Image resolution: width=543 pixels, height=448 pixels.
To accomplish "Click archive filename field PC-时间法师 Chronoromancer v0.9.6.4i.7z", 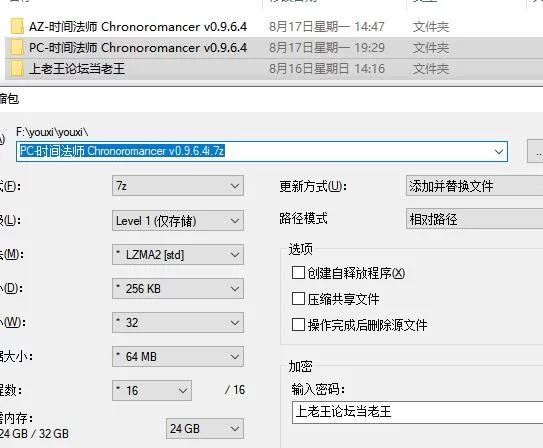I will click(x=262, y=151).
